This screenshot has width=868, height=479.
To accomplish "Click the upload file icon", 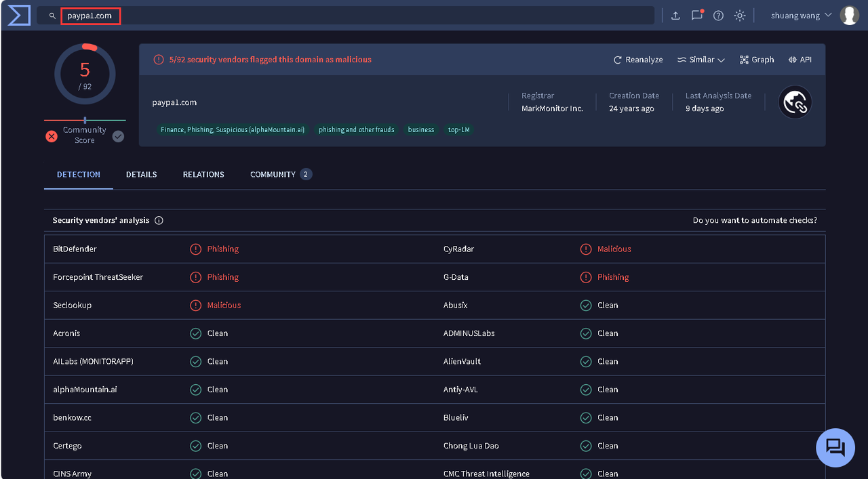I will 675,16.
